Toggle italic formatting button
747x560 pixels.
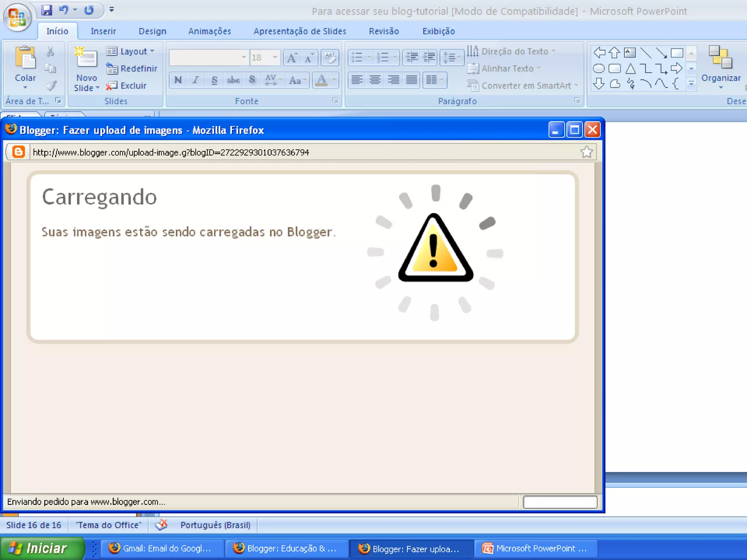coord(196,80)
